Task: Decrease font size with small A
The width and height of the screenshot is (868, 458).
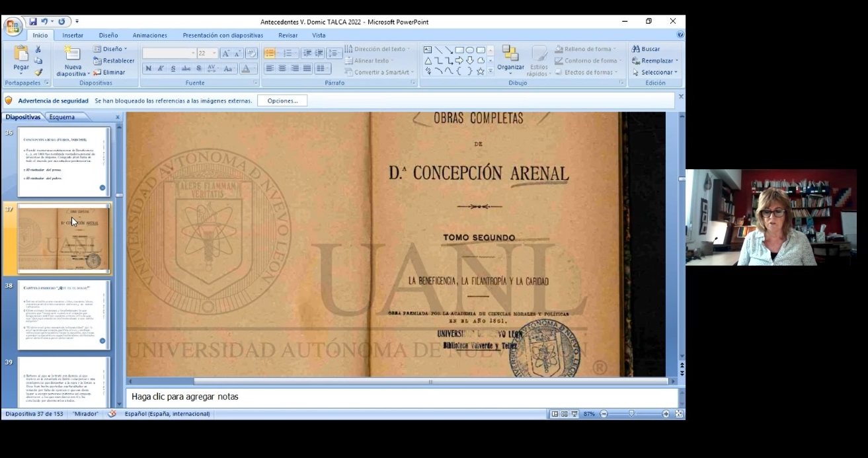Action: [238, 53]
